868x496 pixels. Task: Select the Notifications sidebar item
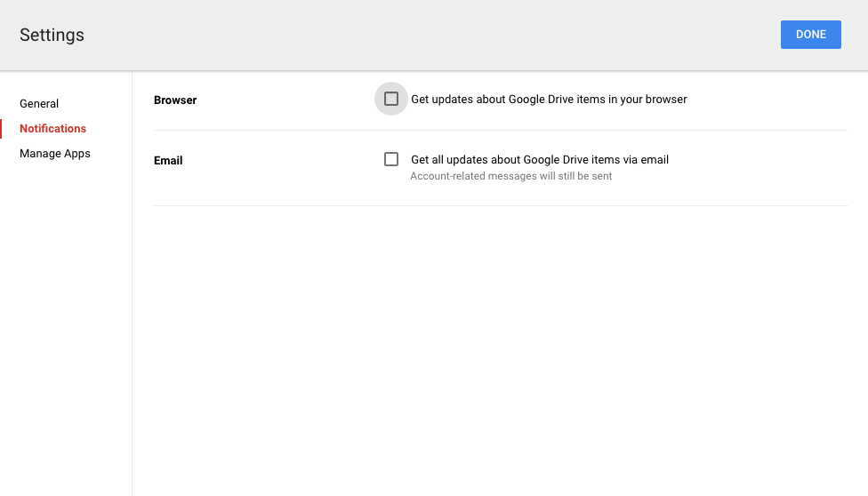pos(53,129)
